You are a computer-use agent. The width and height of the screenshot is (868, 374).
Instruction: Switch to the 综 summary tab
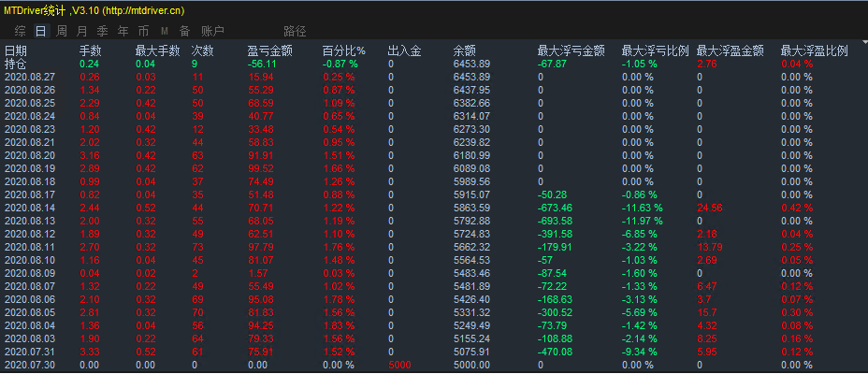[x=20, y=31]
